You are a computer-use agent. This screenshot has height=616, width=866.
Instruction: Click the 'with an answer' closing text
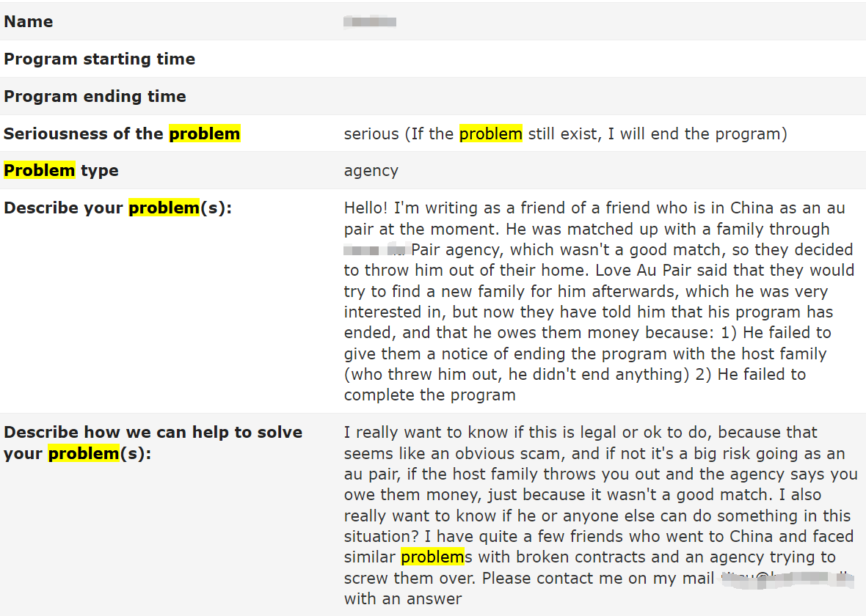point(403,599)
